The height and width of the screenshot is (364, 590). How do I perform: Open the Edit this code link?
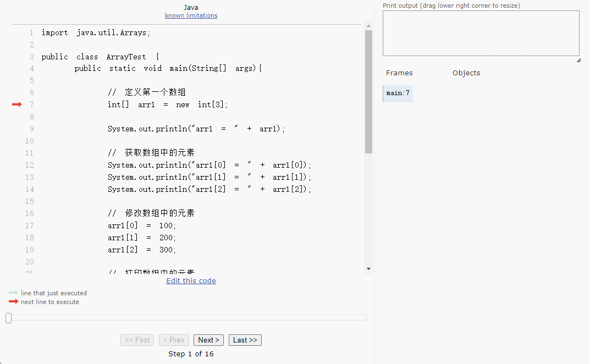pos(191,281)
